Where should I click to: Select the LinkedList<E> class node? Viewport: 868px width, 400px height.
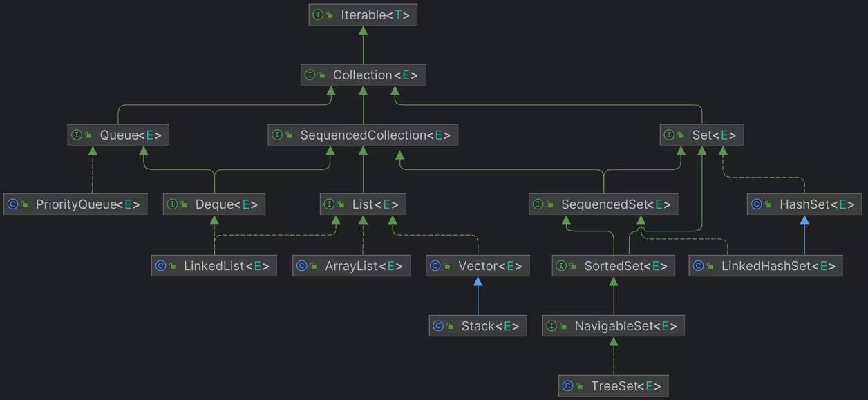(214, 266)
